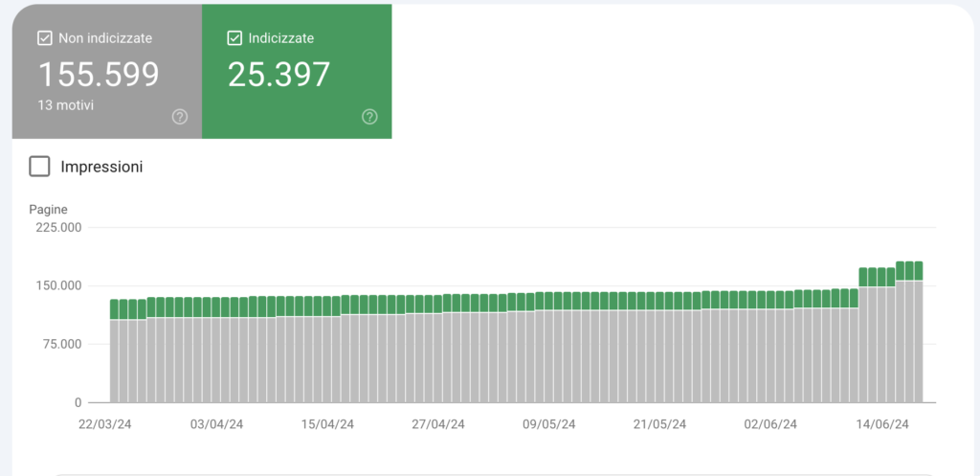Click the 09/05/24 date label
The width and height of the screenshot is (980, 476).
click(x=549, y=424)
